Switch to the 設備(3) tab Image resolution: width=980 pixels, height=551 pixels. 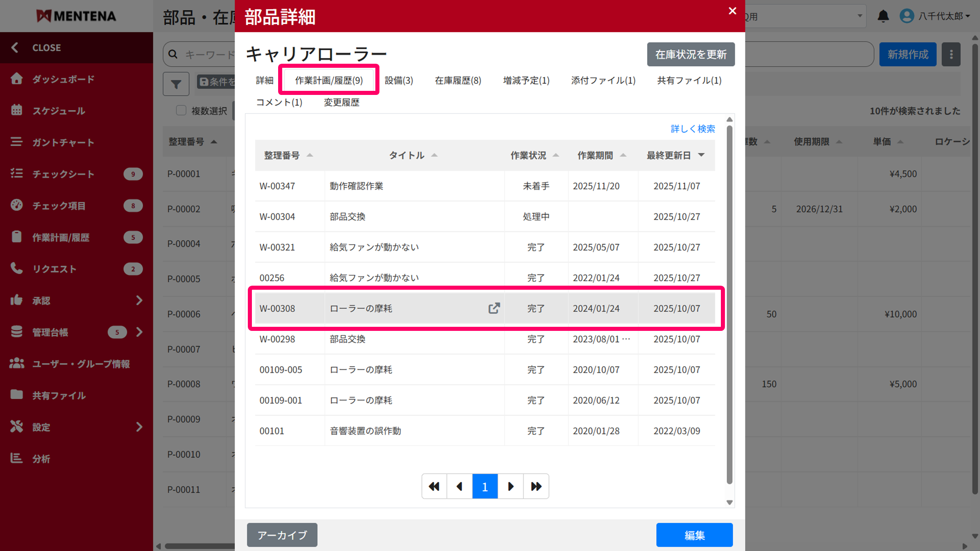[398, 80]
